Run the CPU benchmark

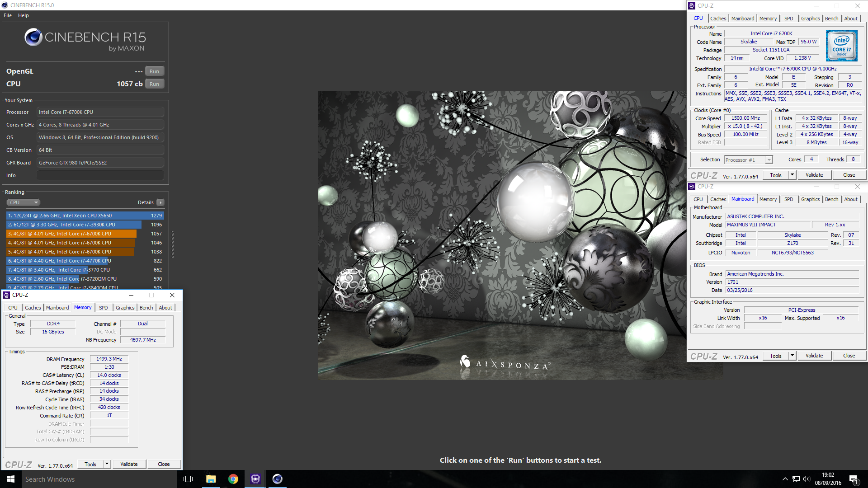tap(154, 84)
